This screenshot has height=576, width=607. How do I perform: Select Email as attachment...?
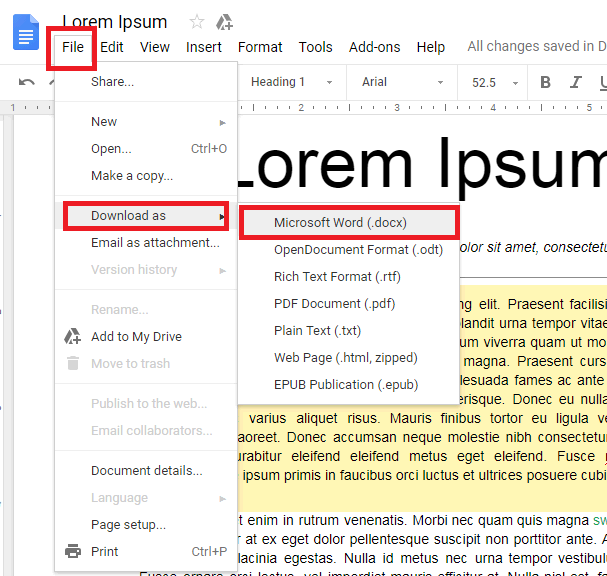click(146, 243)
